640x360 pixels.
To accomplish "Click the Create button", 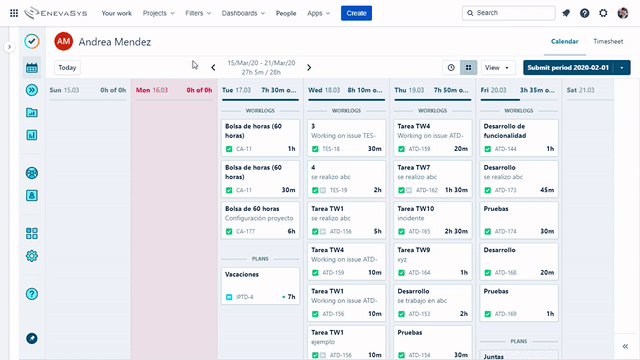I will pos(356,13).
